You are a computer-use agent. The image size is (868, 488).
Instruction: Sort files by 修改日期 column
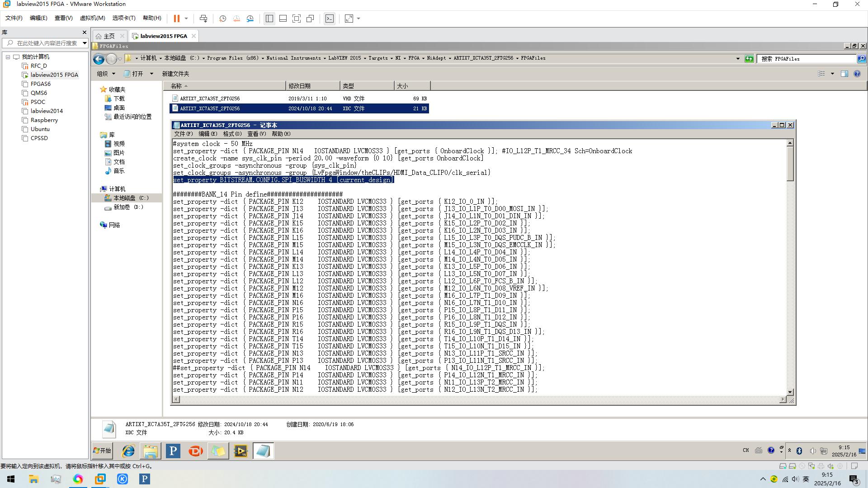pyautogui.click(x=313, y=86)
